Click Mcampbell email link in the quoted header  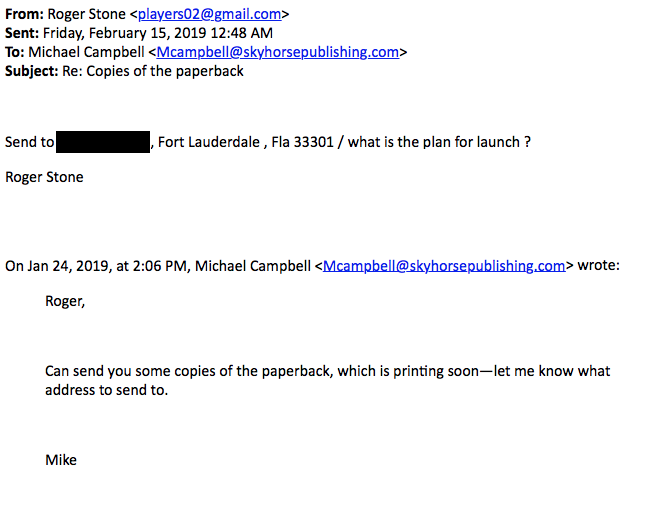tap(444, 265)
